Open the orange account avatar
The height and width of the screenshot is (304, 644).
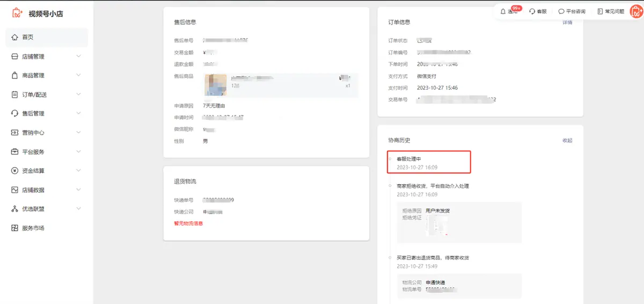point(636,11)
